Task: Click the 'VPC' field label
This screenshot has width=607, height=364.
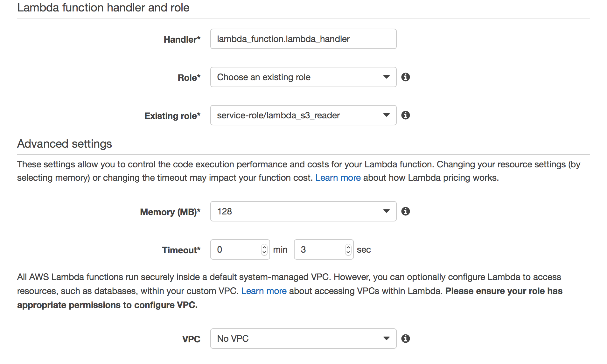Action: [x=191, y=339]
